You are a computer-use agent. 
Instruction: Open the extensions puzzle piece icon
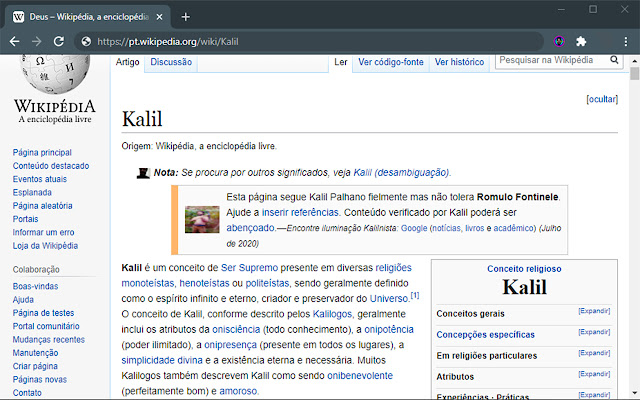[581, 41]
